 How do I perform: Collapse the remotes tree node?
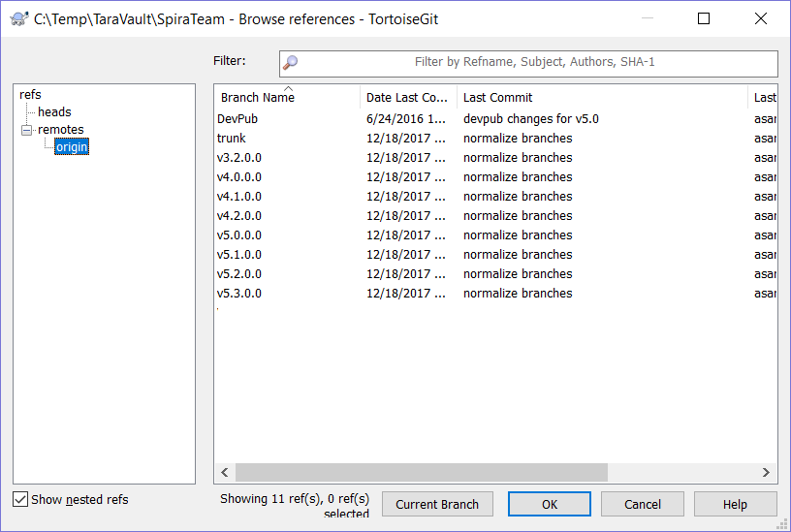pos(27,130)
